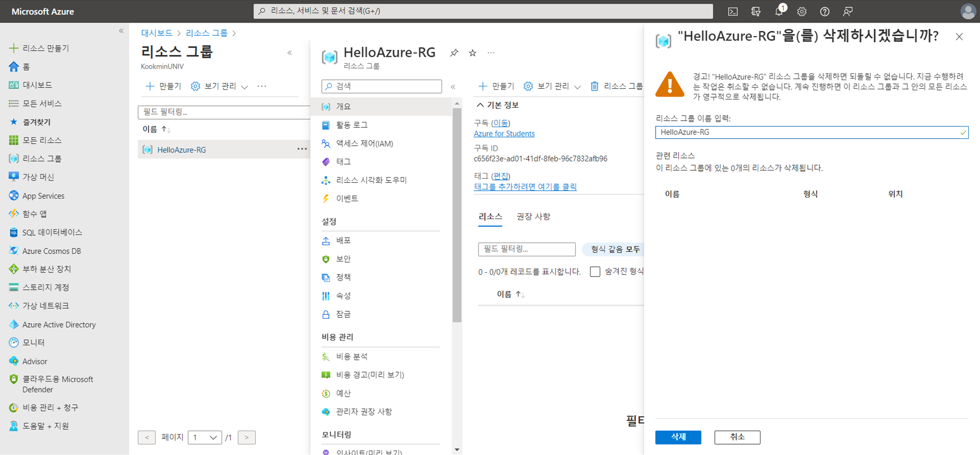
Task: Cancel deletion with the 취소 button
Action: pos(737,437)
